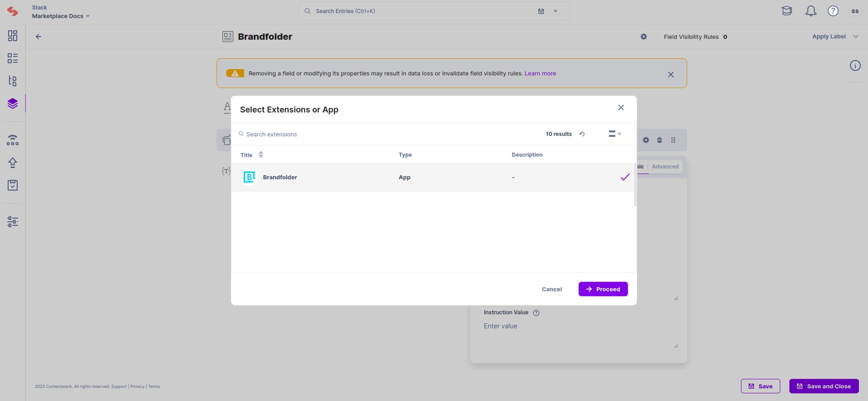Toggle the Brandfolder row checkmark

[625, 177]
